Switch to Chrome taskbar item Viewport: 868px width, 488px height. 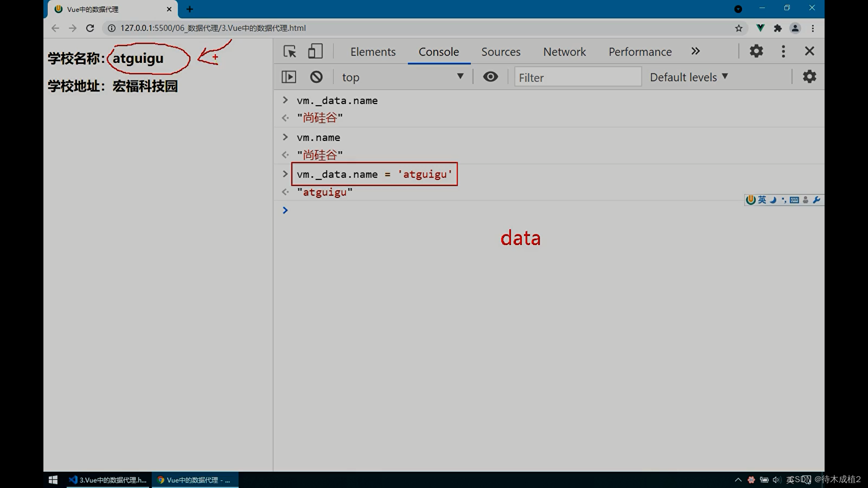click(x=194, y=480)
